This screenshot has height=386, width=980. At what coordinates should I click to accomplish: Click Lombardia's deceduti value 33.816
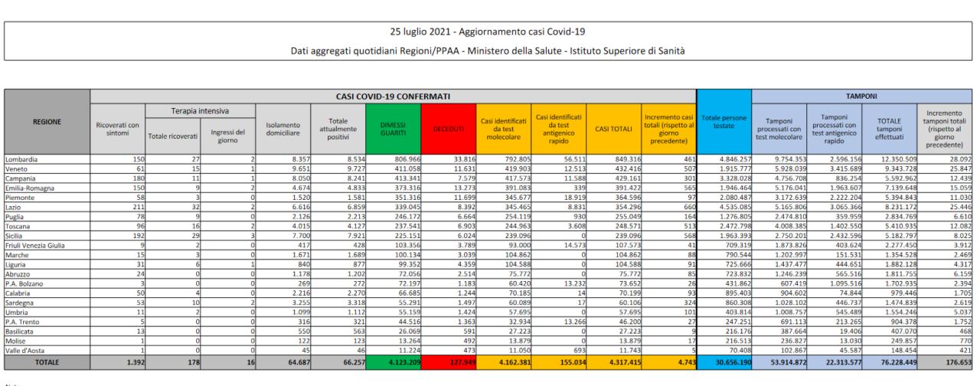pos(462,159)
